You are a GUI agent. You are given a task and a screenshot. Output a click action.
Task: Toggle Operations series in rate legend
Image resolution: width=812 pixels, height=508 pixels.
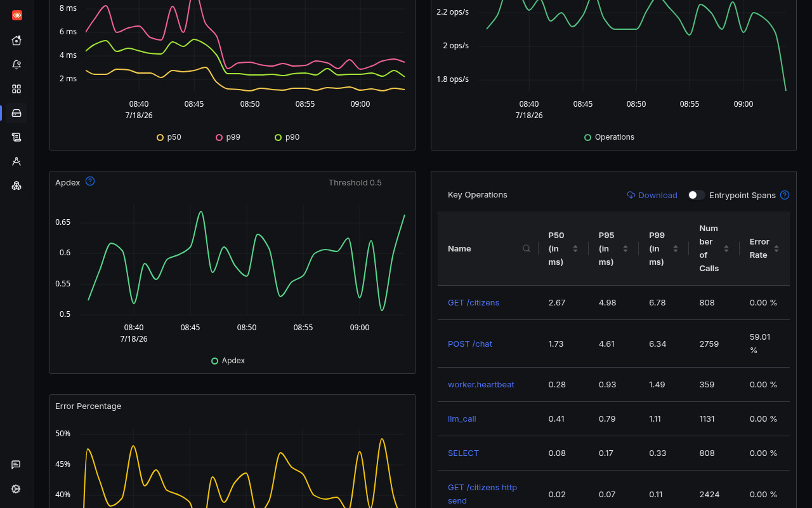[x=609, y=137]
